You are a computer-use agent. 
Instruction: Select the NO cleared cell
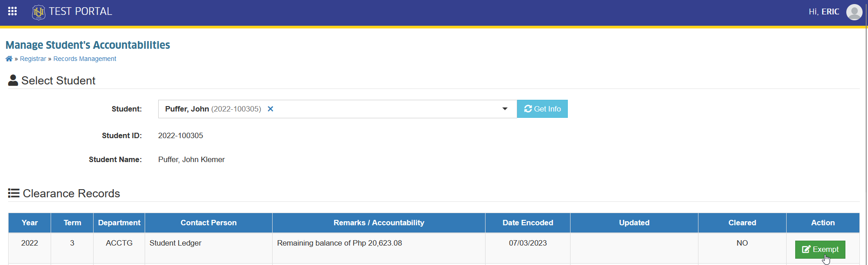(742, 248)
